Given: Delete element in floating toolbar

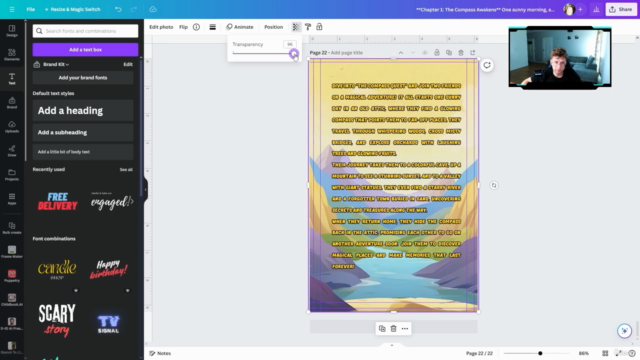Looking at the screenshot, I should (x=393, y=329).
